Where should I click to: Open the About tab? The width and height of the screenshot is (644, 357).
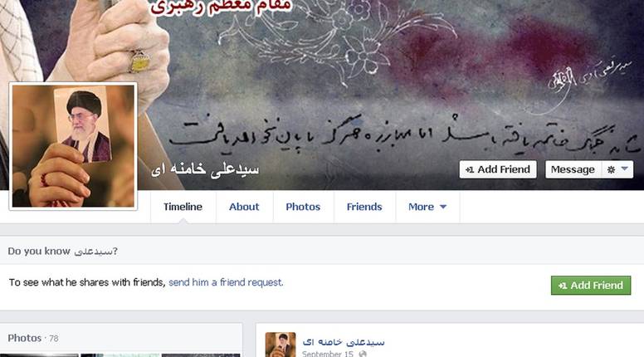(x=244, y=207)
